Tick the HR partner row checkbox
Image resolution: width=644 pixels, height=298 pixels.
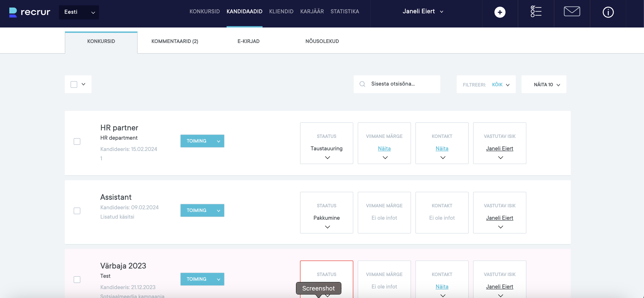77,141
